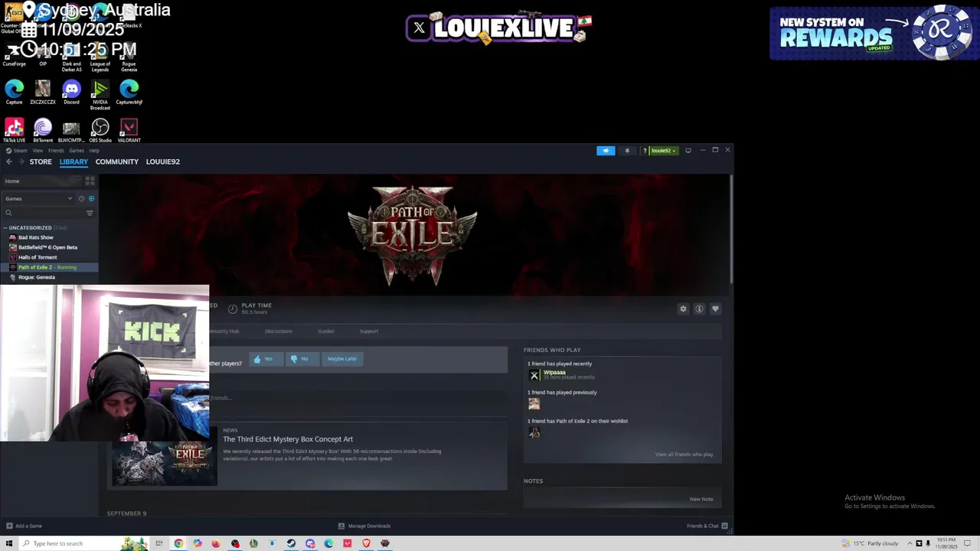Screen dimensions: 980x551
Task: Open Google Chrome from taskbar
Action: click(x=178, y=543)
